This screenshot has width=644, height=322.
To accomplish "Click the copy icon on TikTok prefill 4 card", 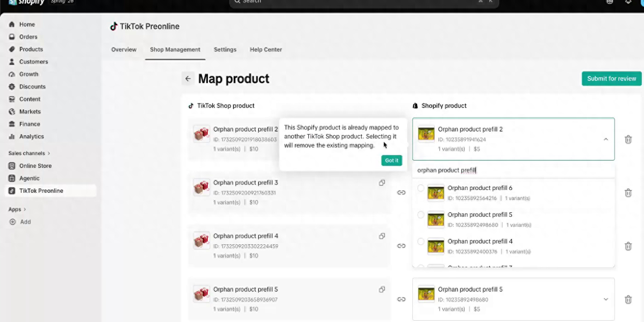I will click(x=382, y=236).
